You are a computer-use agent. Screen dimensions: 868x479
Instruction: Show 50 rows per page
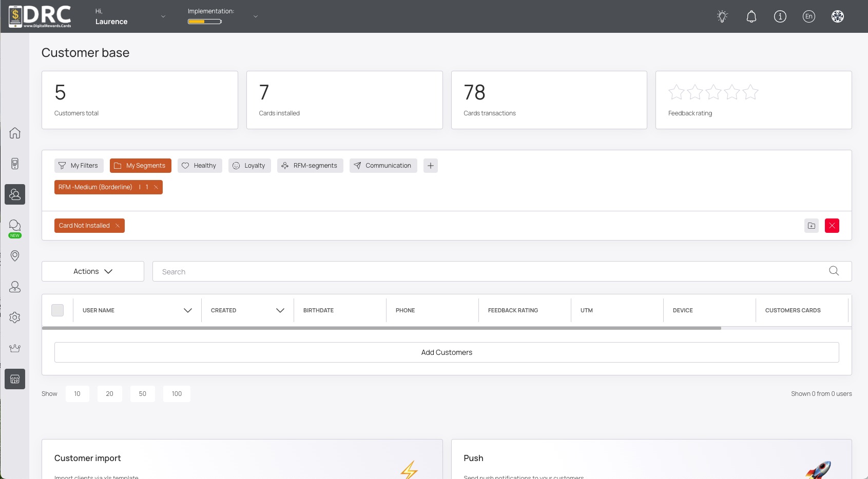click(x=142, y=394)
